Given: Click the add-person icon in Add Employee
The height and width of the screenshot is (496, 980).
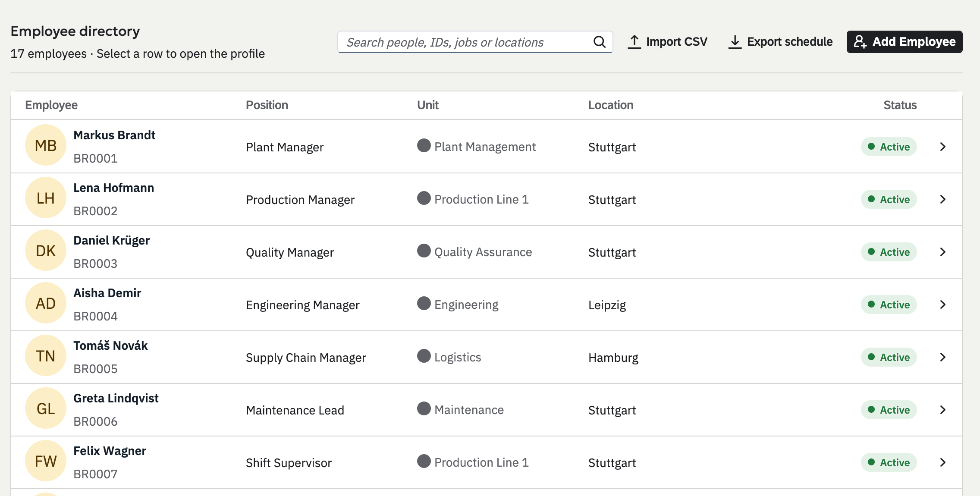Looking at the screenshot, I should 860,42.
